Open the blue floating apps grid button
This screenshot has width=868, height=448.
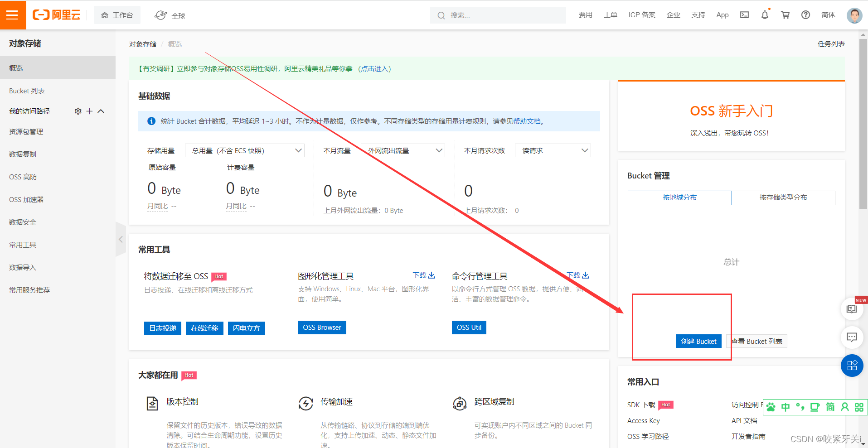point(852,366)
